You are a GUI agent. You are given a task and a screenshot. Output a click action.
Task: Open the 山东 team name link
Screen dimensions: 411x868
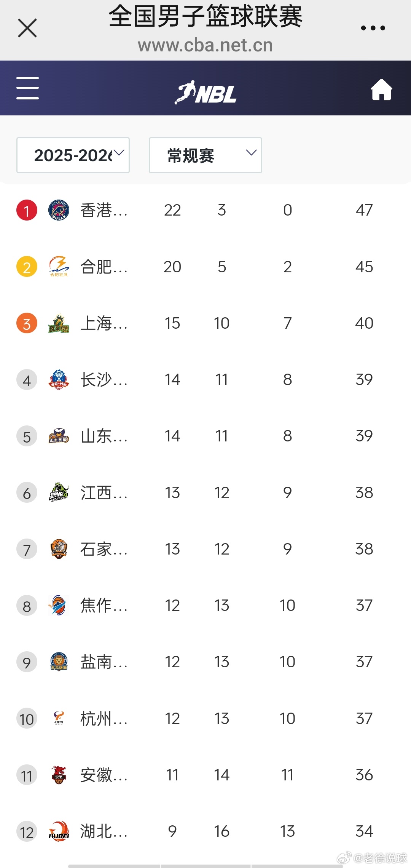point(104,436)
